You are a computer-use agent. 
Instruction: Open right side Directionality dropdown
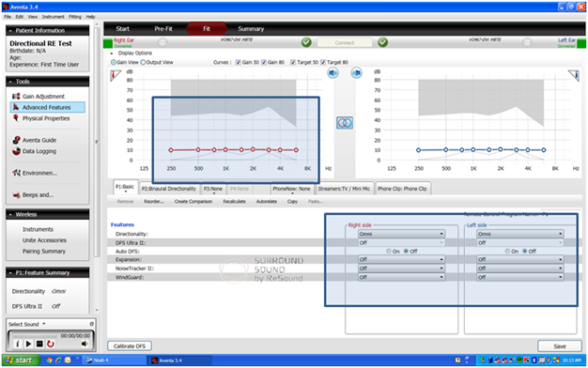tap(401, 234)
